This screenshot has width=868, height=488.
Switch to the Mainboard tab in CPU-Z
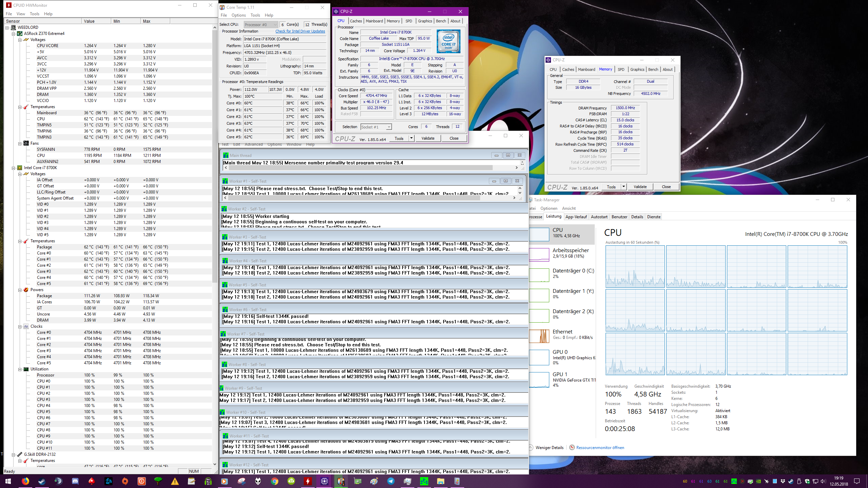(x=374, y=21)
